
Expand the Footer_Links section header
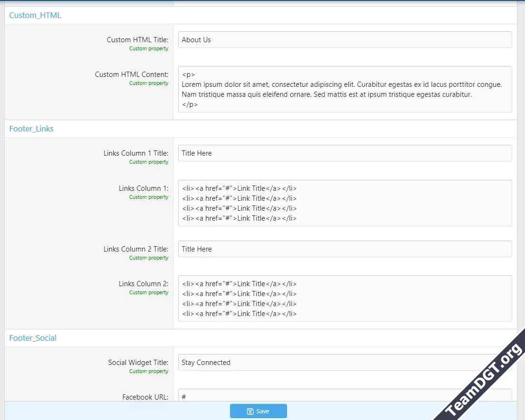[31, 129]
